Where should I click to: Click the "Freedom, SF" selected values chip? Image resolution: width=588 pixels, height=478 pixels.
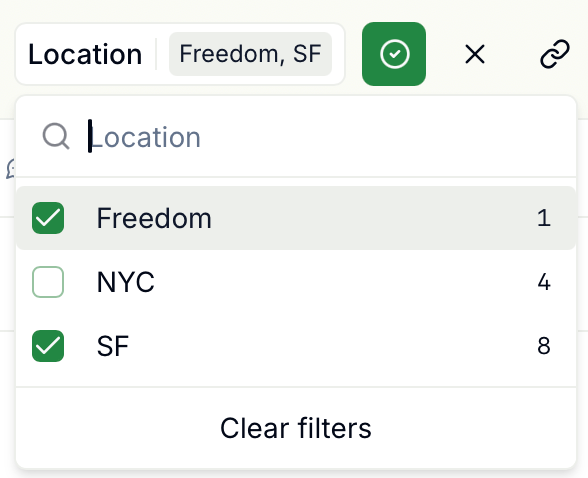click(x=250, y=54)
